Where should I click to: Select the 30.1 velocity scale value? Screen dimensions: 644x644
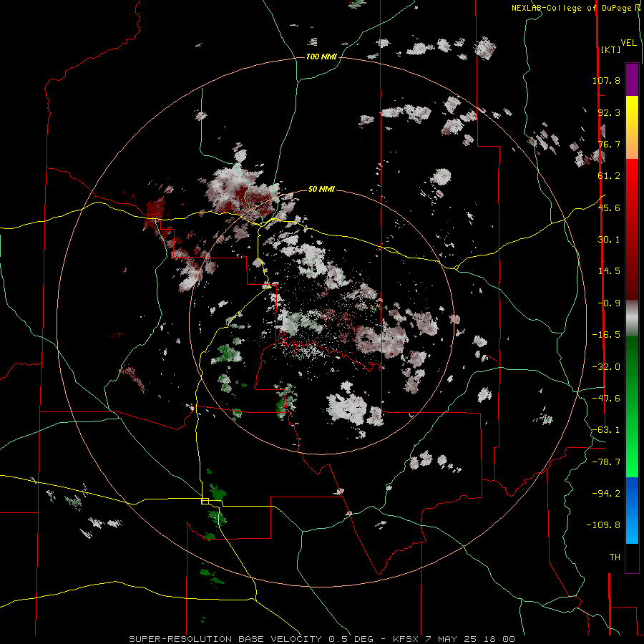[609, 240]
